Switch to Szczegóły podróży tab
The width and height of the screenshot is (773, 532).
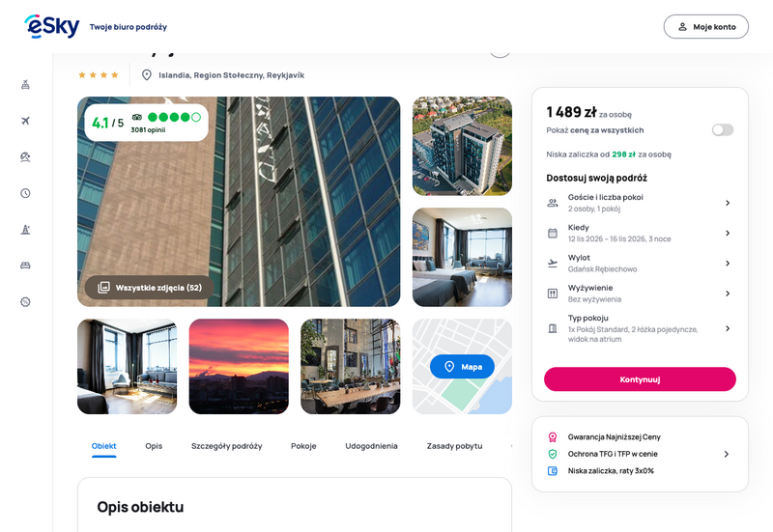pos(227,446)
